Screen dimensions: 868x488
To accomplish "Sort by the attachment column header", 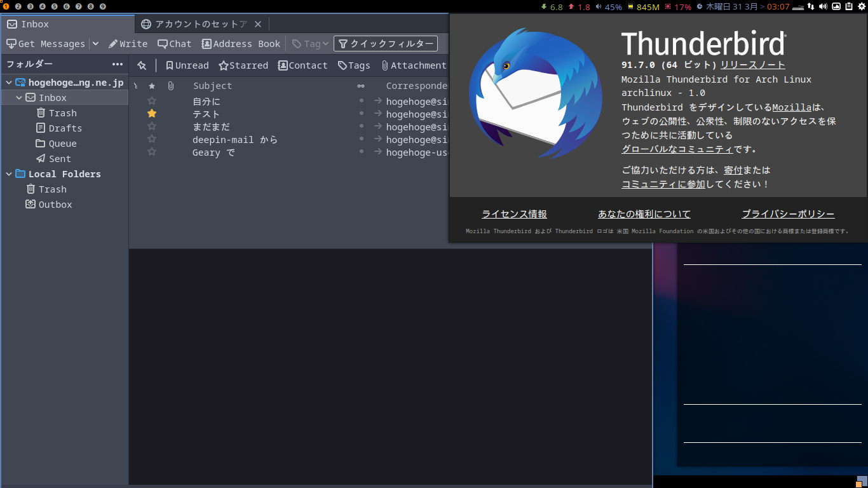I will tap(170, 86).
